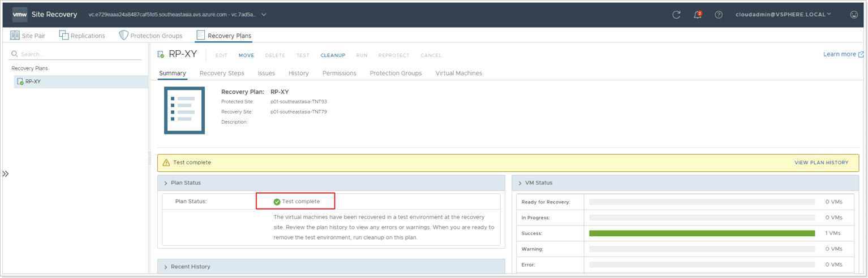Click the "Recovery Plans" sidebar heading
Image resolution: width=868 pixels, height=278 pixels.
[x=29, y=68]
